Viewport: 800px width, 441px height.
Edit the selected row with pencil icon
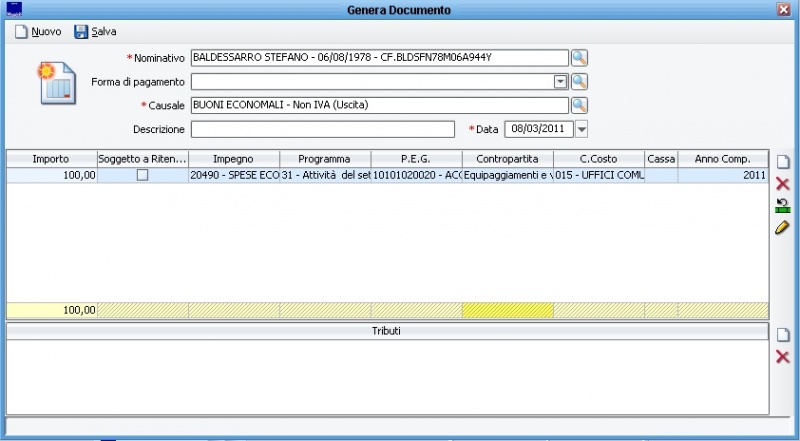point(783,228)
